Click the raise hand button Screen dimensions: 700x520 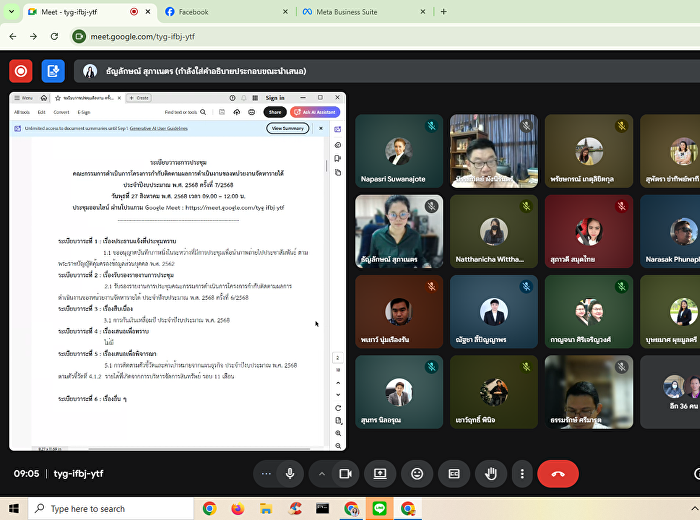coord(490,473)
